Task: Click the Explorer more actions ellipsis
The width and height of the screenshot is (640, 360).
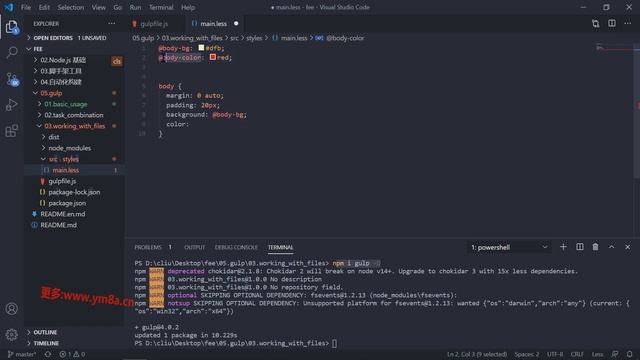Action: (x=111, y=24)
